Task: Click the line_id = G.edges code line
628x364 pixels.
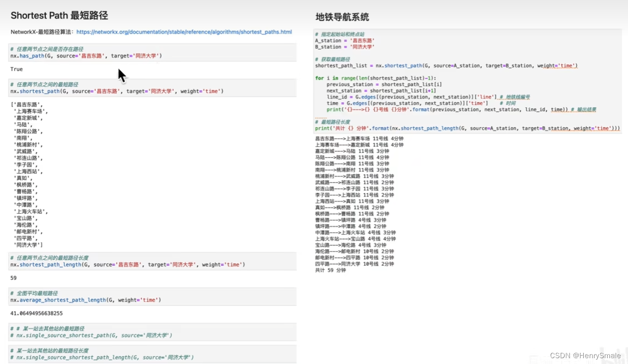Action: (428, 97)
